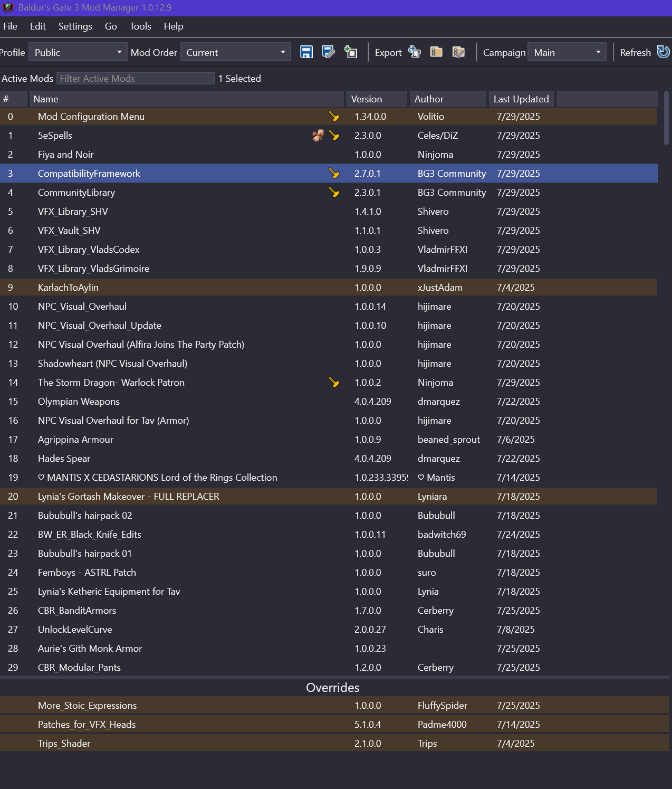Open the Mod Order dropdown showing Current
Image resolution: width=672 pixels, height=789 pixels.
(x=236, y=52)
